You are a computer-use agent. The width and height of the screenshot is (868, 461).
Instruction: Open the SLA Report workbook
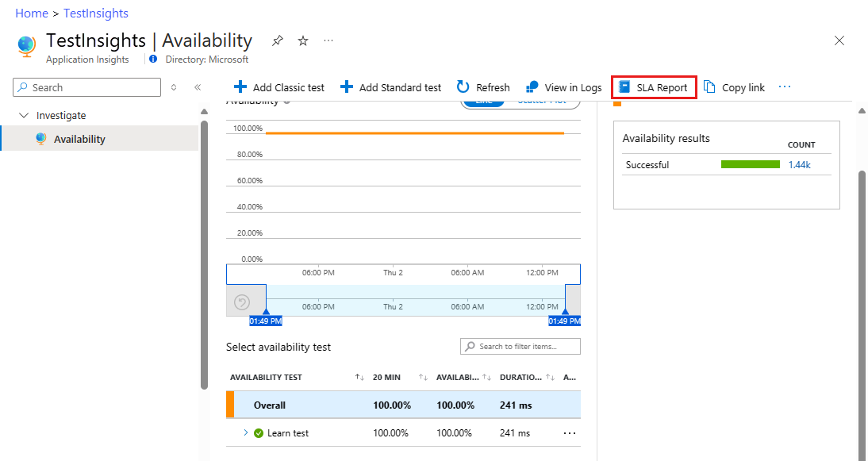(x=654, y=87)
